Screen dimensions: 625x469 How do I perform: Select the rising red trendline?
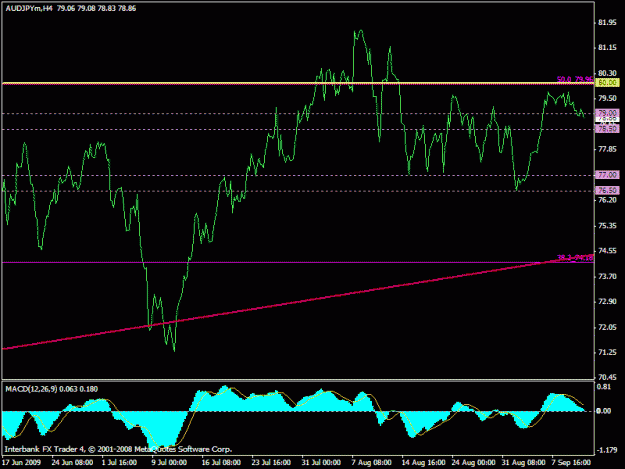pyautogui.click(x=298, y=303)
